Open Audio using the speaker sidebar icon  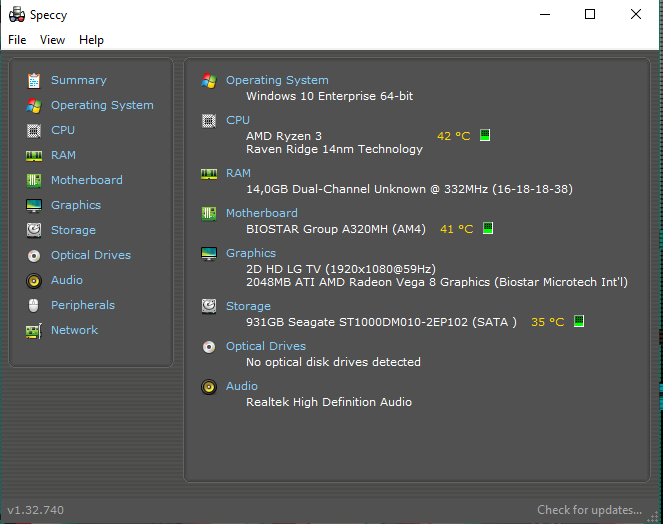tap(34, 281)
